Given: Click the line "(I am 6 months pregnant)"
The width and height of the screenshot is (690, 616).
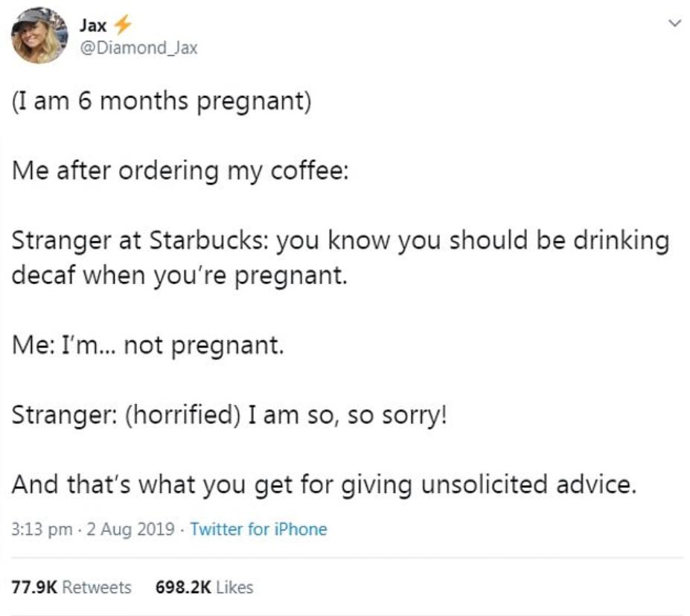Looking at the screenshot, I should point(161,101).
